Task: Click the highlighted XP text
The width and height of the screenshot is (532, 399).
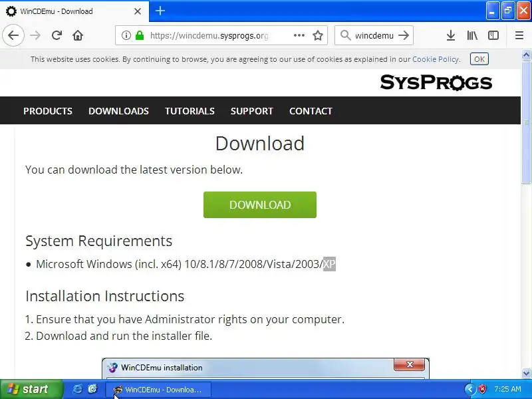Action: pos(329,264)
